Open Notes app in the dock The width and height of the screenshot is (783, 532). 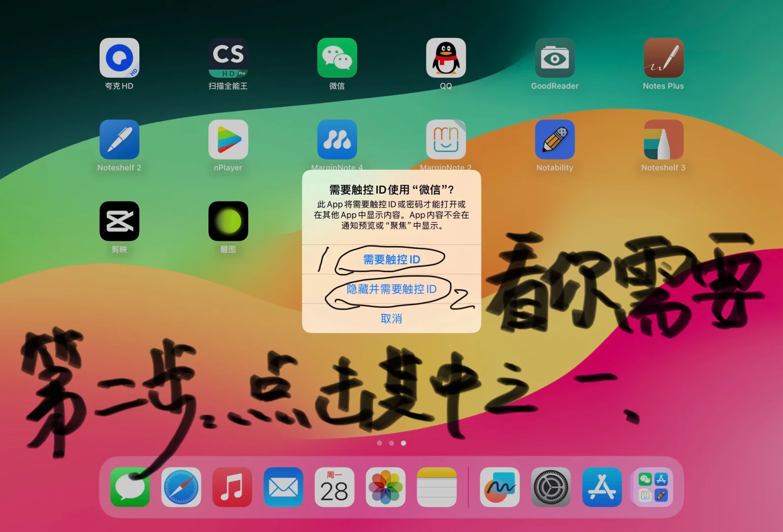[437, 487]
